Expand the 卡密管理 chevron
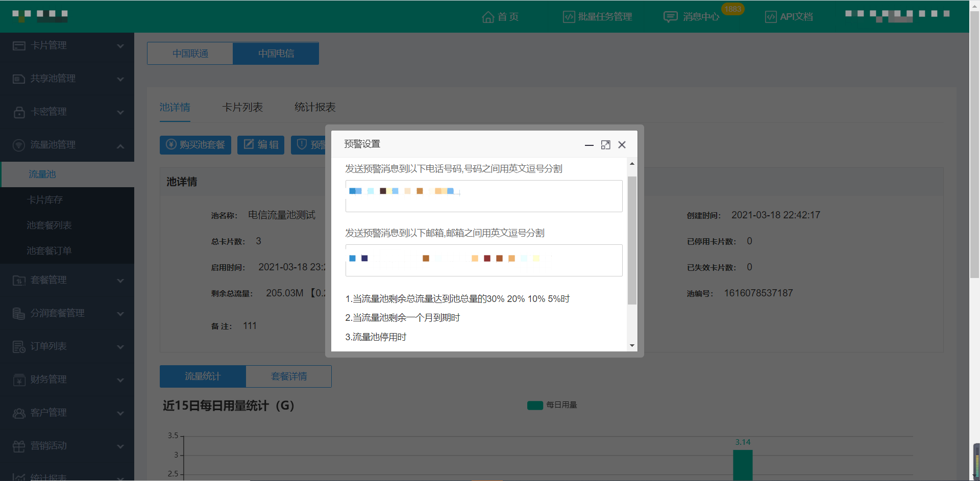 click(x=120, y=112)
